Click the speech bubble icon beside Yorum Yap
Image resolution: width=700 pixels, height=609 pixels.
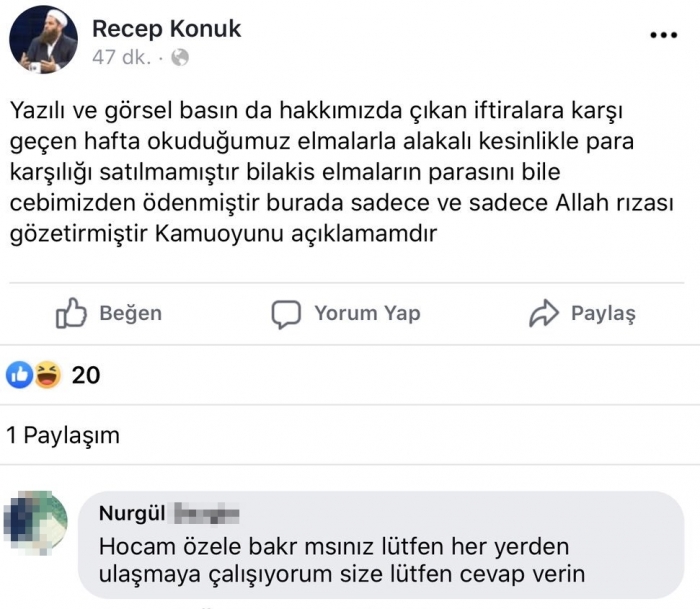[286, 314]
